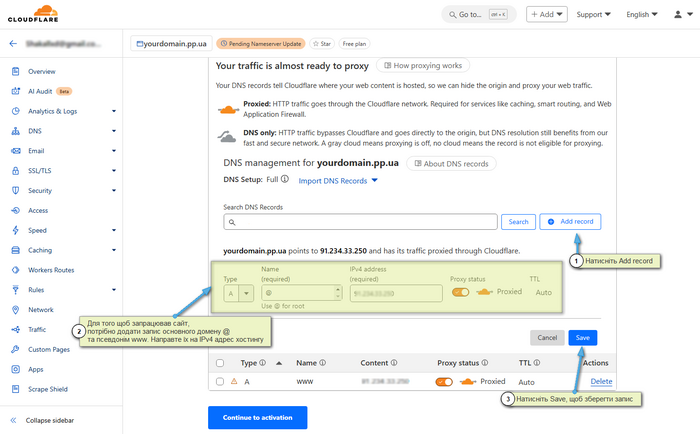Click Collapse sidebar
The height and width of the screenshot is (434, 700).
click(42, 420)
